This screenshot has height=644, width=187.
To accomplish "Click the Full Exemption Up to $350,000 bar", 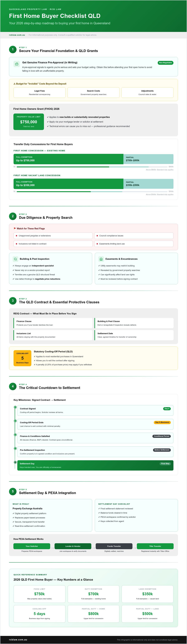I will coord(68,184).
